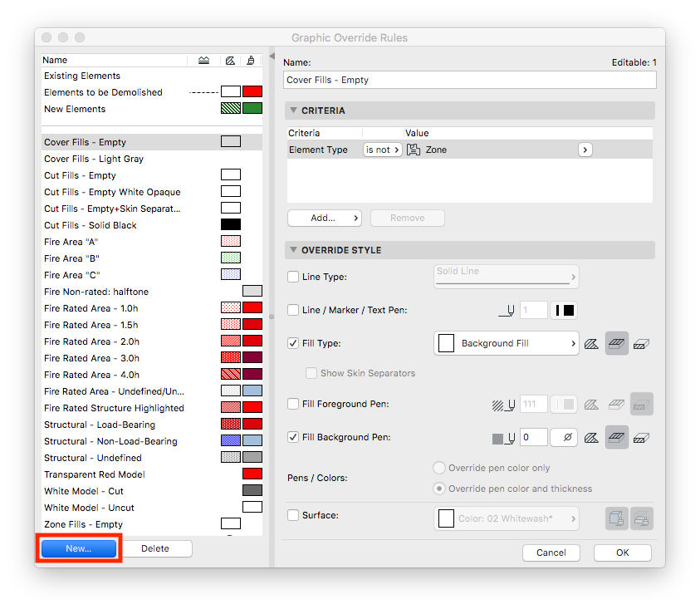Select New Elements rule
Image resolution: width=700 pixels, height=609 pixels.
(152, 109)
